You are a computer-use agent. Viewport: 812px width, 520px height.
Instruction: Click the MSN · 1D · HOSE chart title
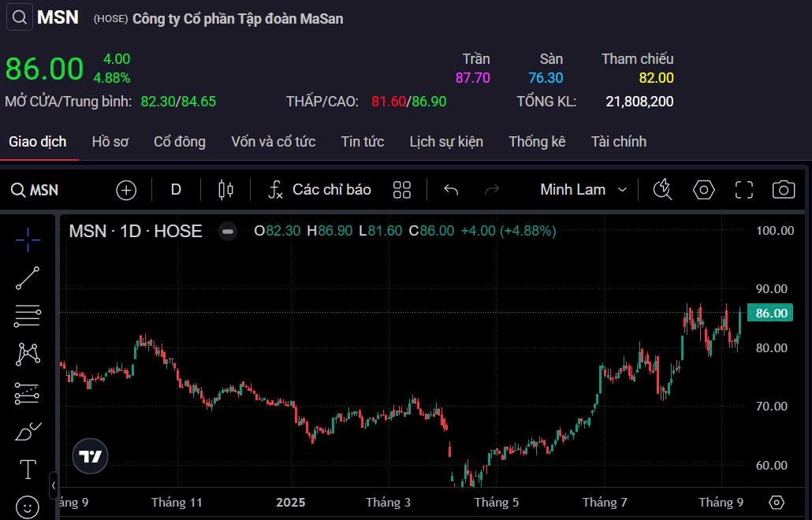coord(136,231)
